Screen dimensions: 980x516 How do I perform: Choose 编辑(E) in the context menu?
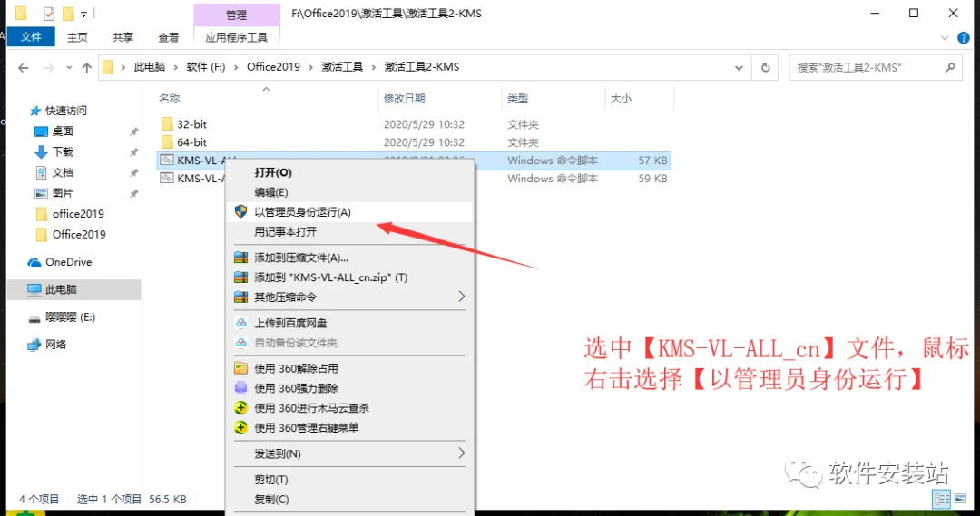[x=349, y=192]
